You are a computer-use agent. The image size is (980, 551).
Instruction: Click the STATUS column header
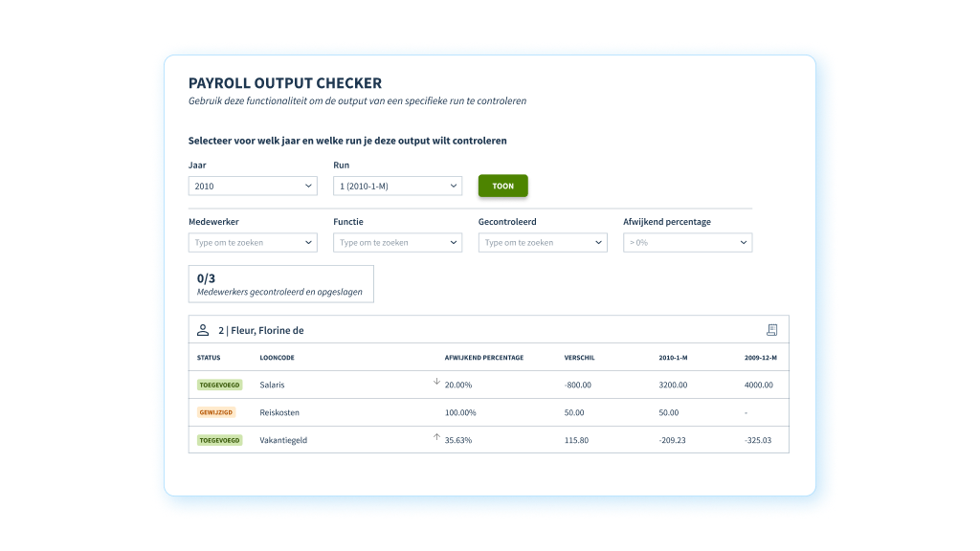tap(209, 358)
